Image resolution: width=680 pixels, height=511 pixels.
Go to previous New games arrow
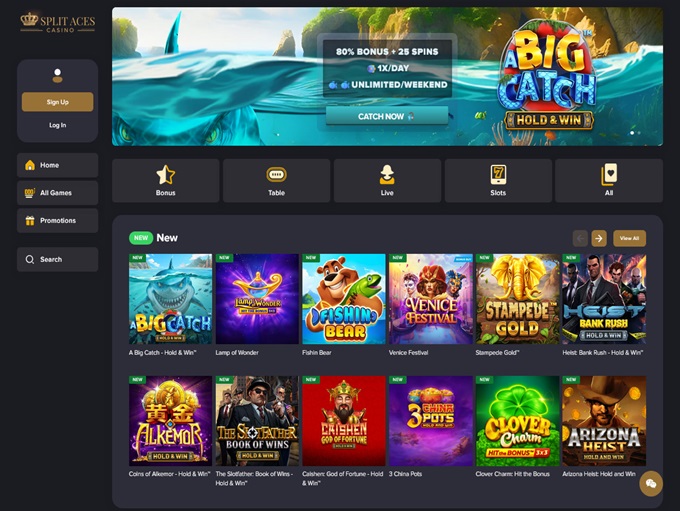click(580, 238)
